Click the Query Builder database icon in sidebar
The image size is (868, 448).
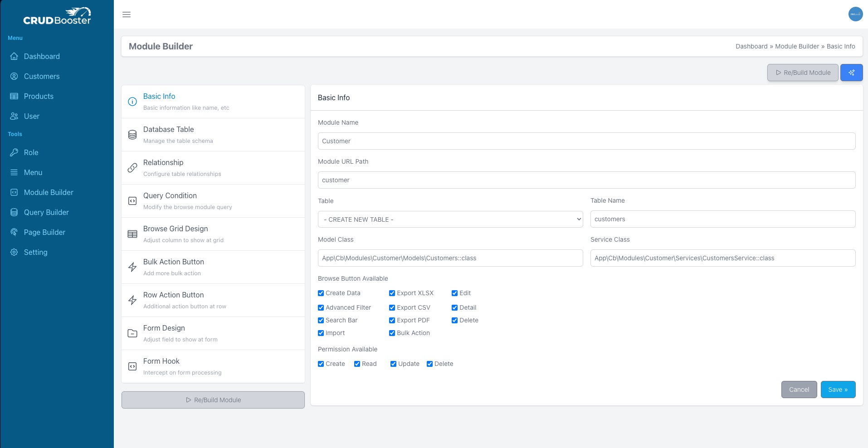14,212
